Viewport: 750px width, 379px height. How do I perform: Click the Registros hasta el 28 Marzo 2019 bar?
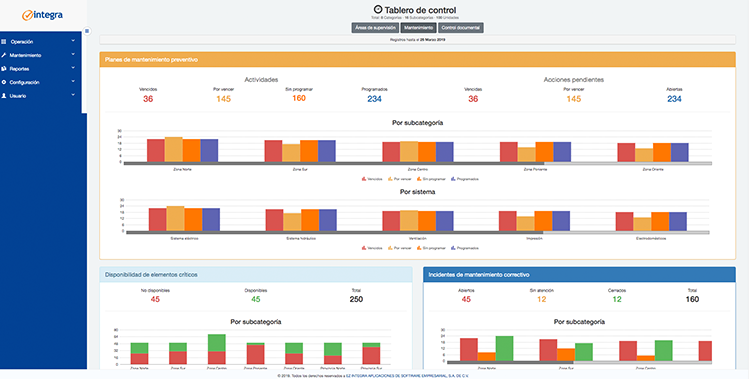pos(418,40)
